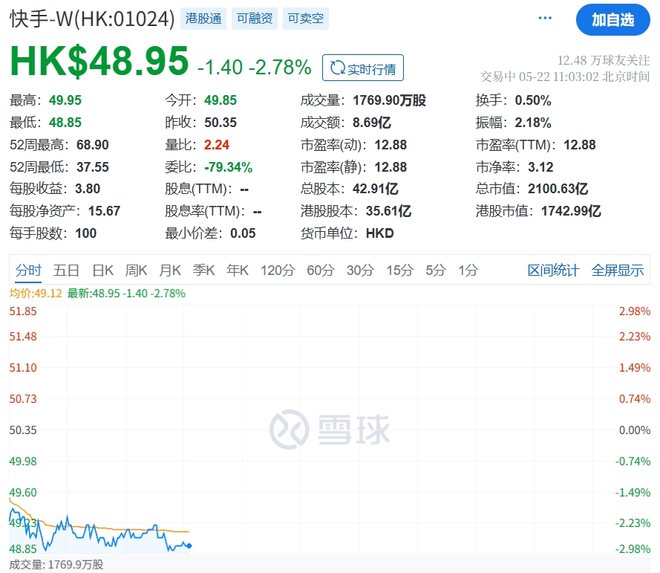Select the 年K chart tab
660x573 pixels.
(x=237, y=270)
